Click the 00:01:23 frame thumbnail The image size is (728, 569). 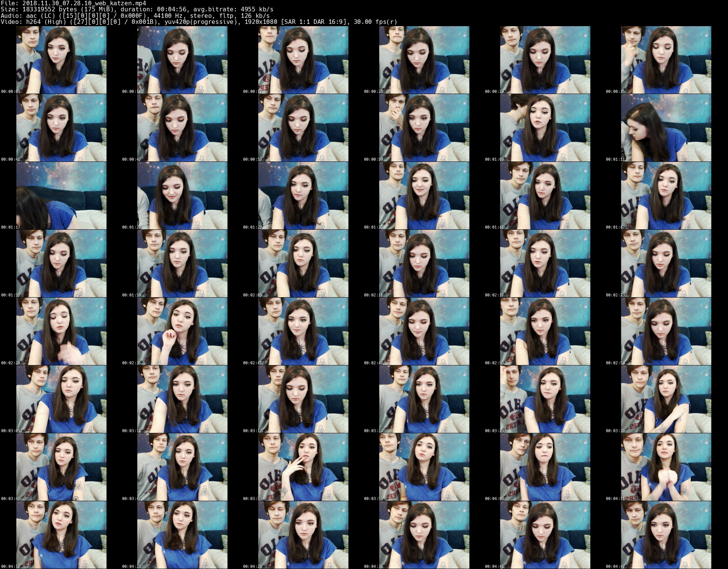pos(182,196)
